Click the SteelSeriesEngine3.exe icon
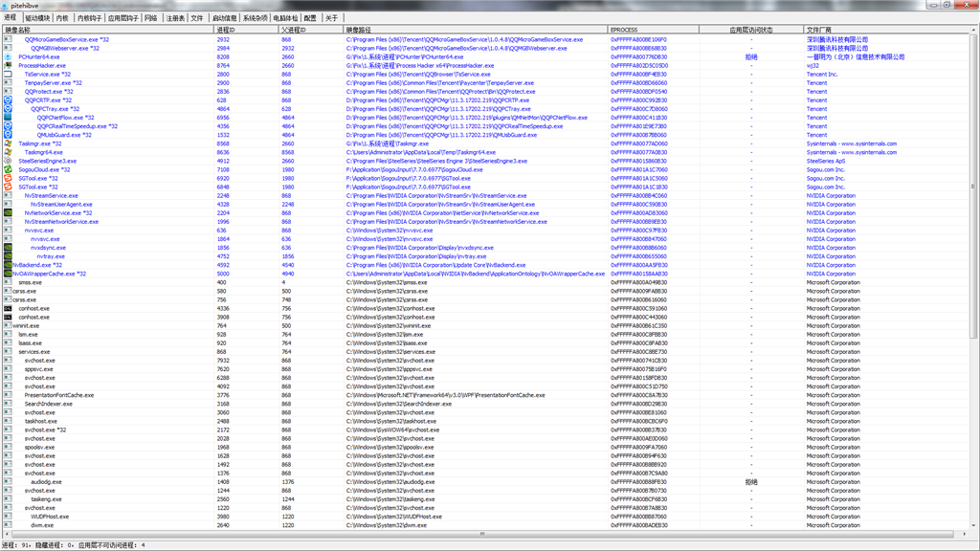This screenshot has height=551, width=980. 8,161
